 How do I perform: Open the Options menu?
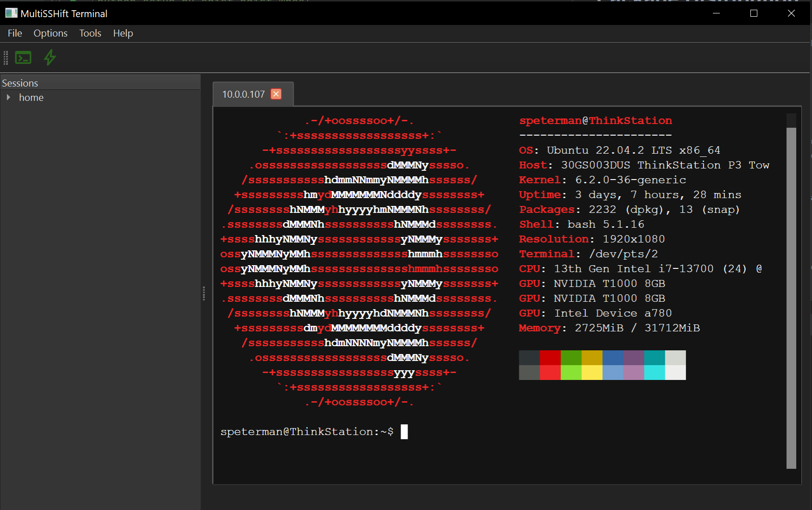(x=50, y=33)
